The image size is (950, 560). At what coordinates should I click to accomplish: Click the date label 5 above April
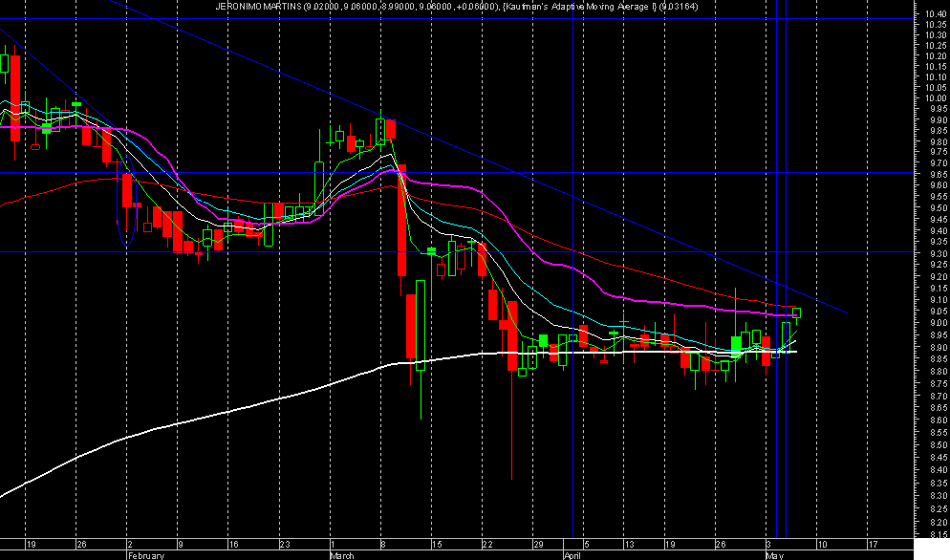click(587, 545)
